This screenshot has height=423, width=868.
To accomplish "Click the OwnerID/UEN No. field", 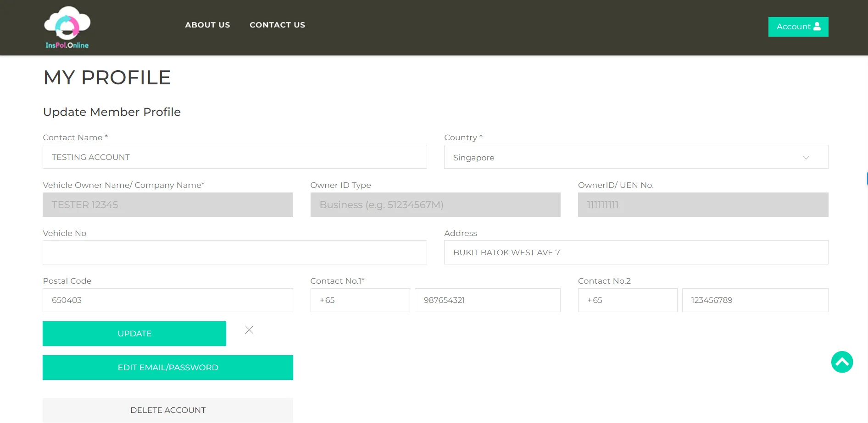I will 703,204.
